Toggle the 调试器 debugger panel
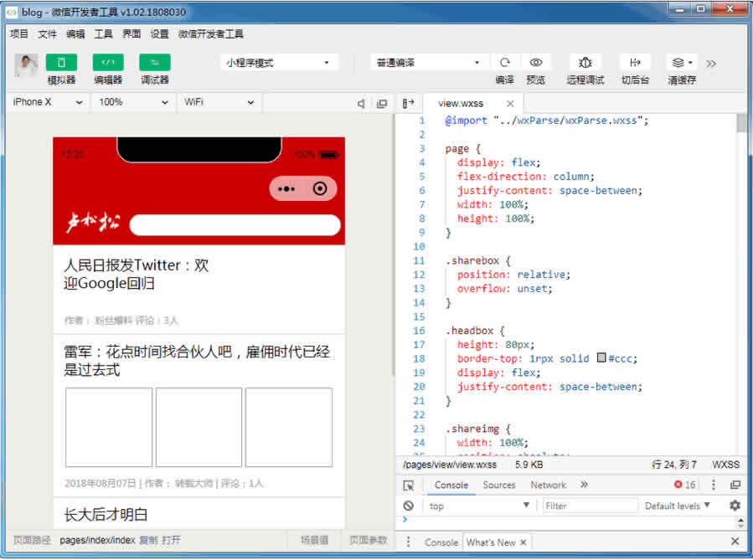 click(x=155, y=63)
